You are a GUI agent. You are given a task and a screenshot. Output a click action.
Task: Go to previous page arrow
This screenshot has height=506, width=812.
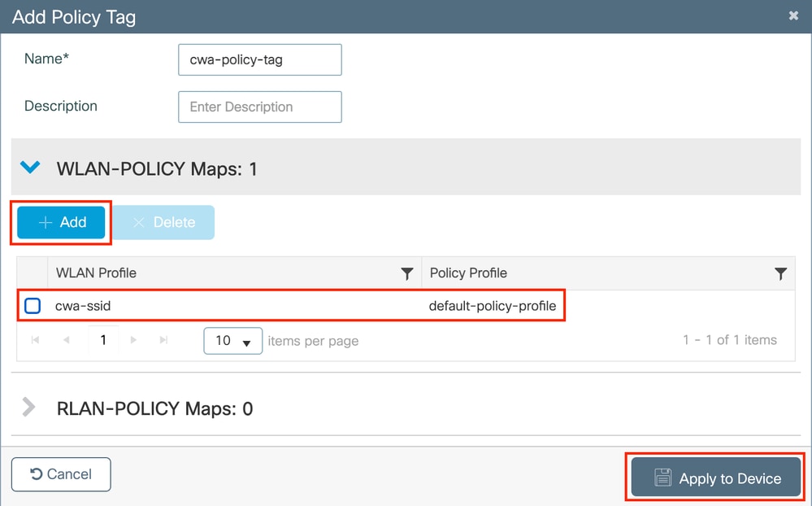tap(66, 340)
